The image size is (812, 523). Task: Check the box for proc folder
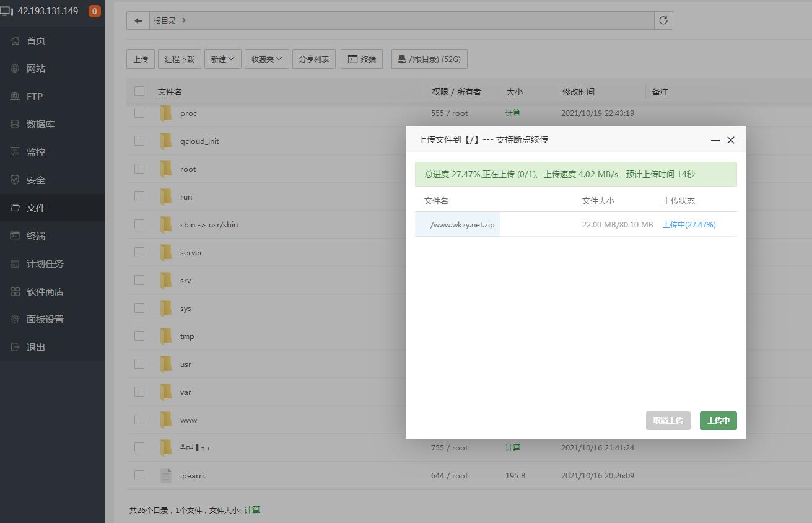pos(139,113)
